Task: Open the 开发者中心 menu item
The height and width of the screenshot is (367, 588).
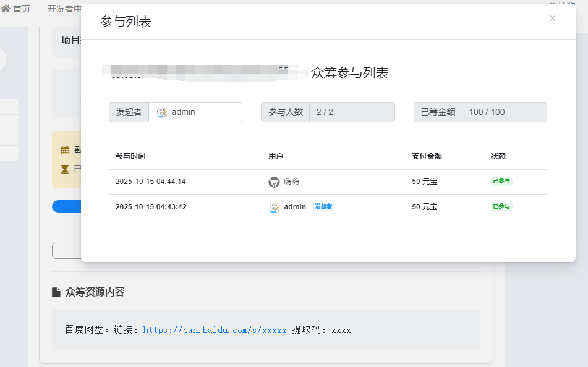Action: pos(64,9)
